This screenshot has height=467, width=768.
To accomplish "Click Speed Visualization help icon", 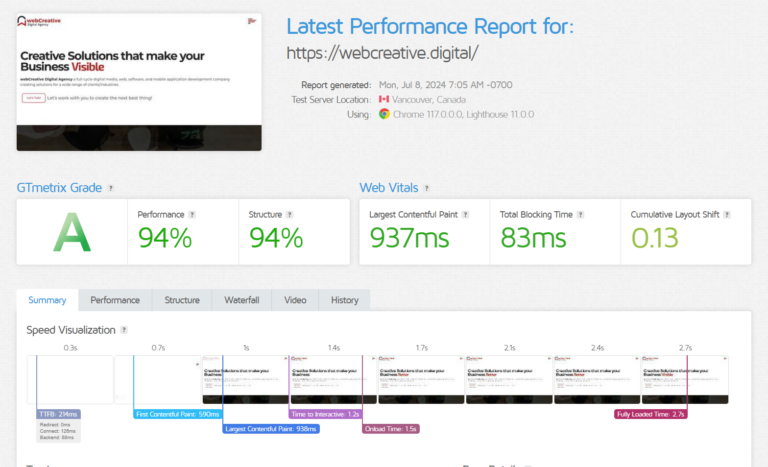I will 124,330.
